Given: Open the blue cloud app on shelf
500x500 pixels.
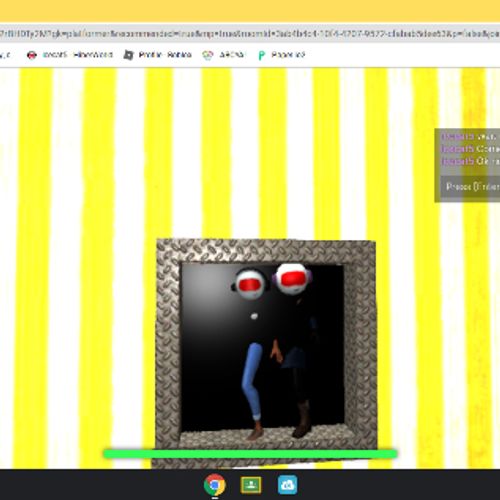Looking at the screenshot, I should (287, 485).
